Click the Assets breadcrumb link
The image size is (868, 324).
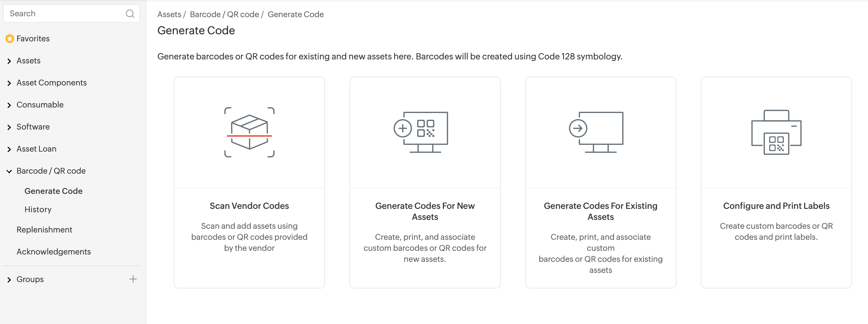(169, 14)
